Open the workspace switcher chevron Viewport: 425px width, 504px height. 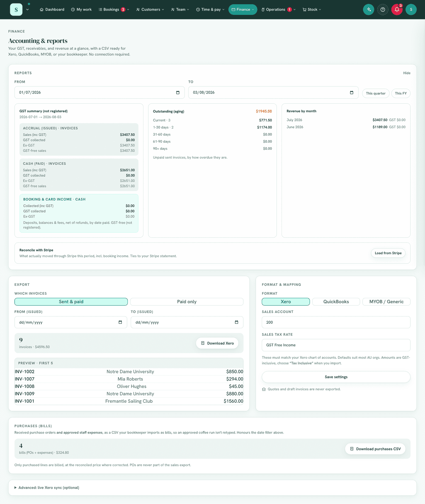point(28,10)
